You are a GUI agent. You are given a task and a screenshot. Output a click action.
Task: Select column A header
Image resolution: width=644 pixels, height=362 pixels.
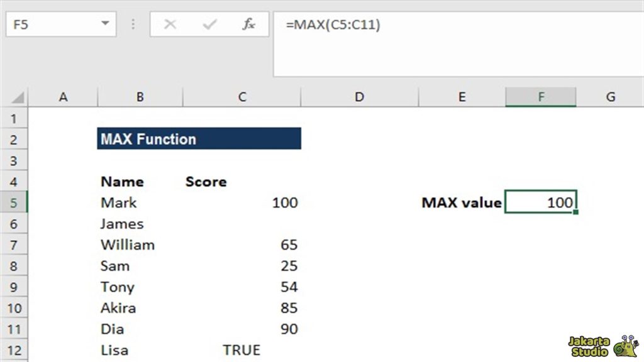(63, 97)
